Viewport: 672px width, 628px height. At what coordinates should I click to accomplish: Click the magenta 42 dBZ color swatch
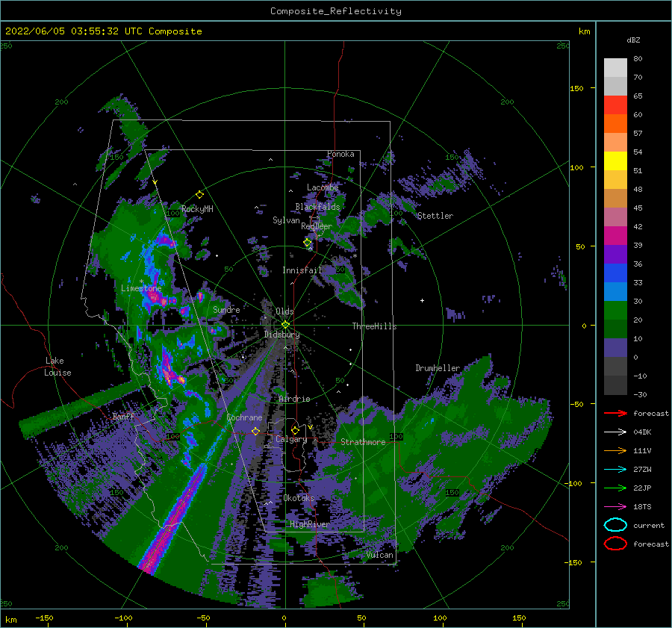[615, 236]
